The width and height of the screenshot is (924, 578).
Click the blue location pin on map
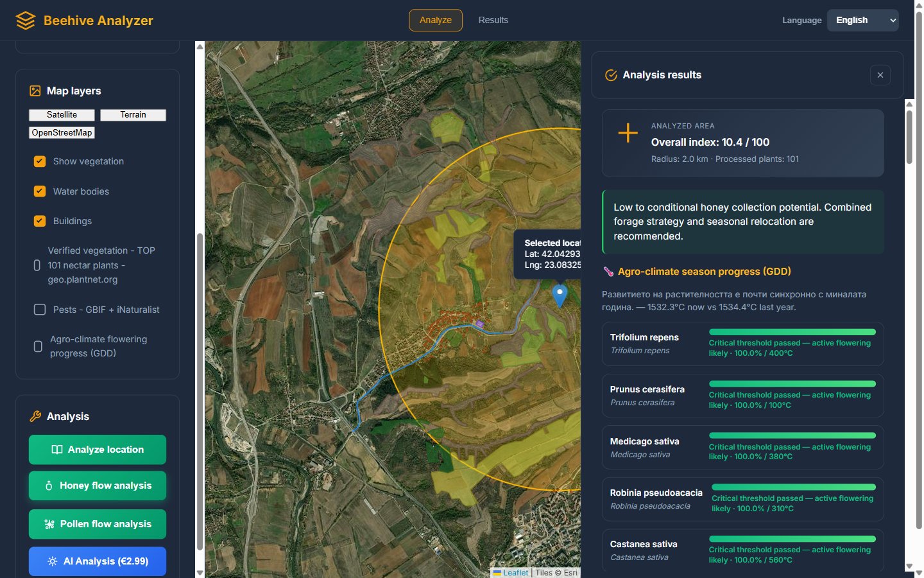560,296
